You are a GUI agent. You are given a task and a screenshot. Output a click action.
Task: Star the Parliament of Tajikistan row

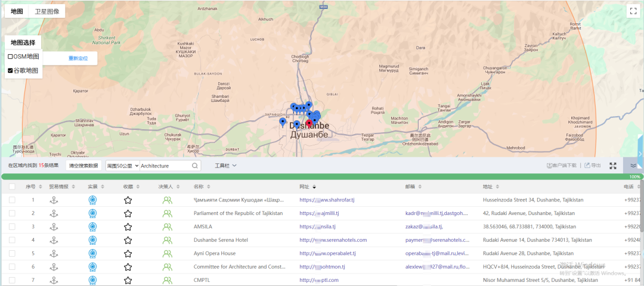pyautogui.click(x=128, y=213)
